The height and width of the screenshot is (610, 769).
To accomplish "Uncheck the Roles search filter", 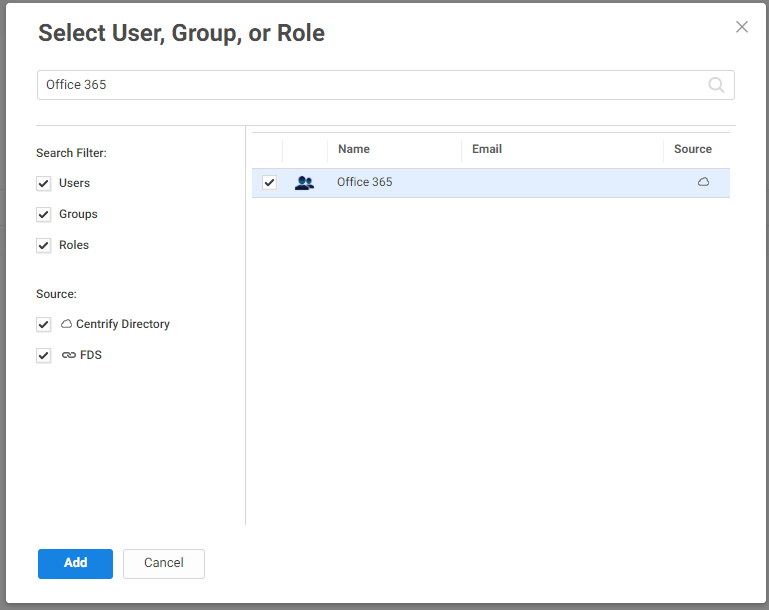I will point(44,245).
